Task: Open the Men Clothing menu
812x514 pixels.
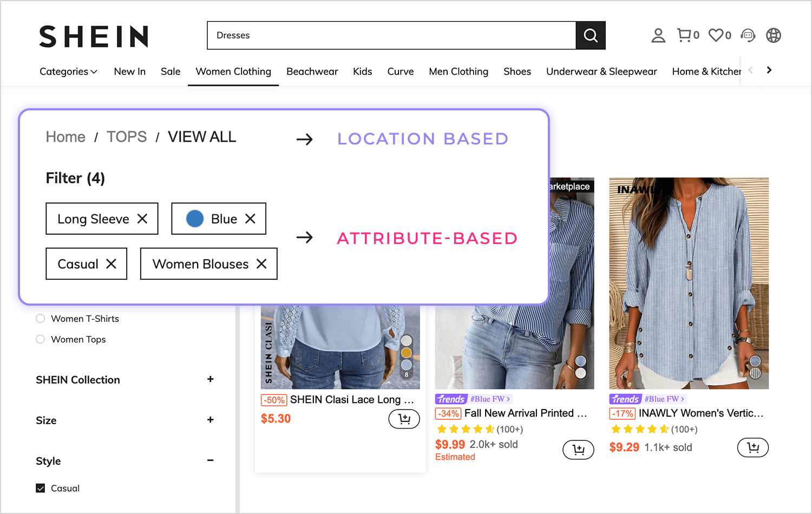Action: [x=459, y=71]
